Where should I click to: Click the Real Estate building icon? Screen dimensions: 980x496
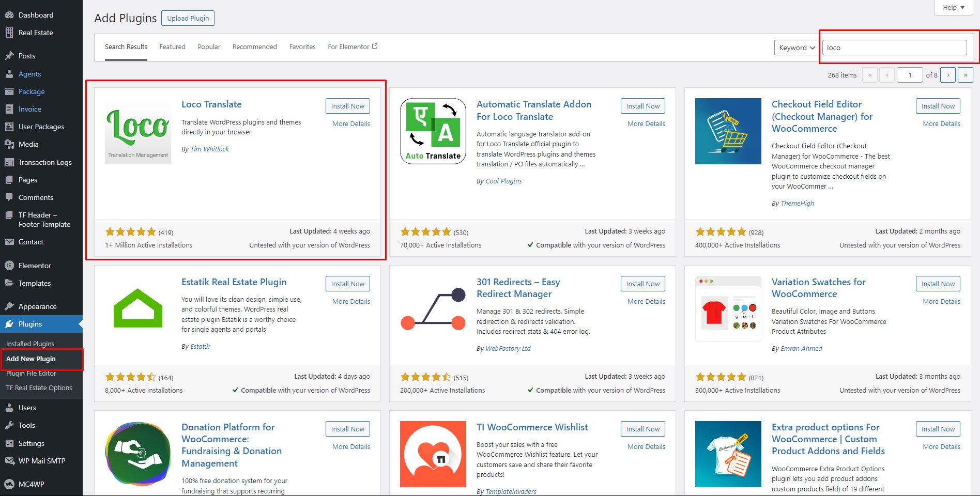9,33
